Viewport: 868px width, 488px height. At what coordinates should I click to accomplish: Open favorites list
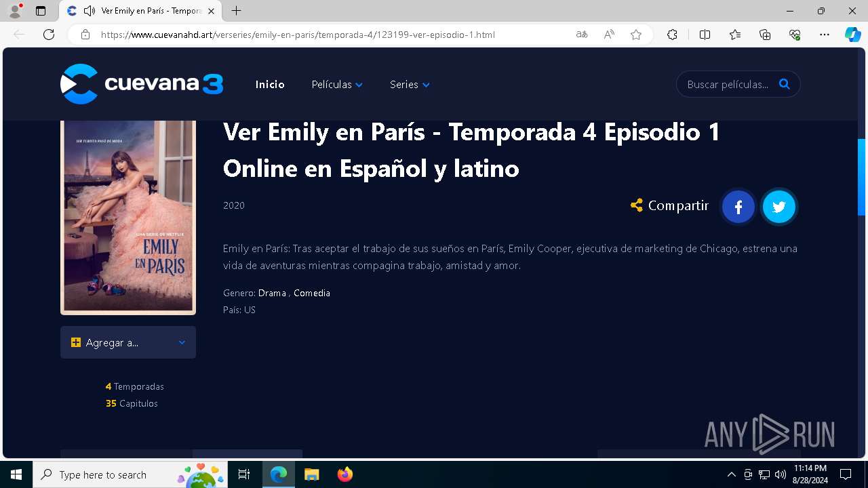735,35
